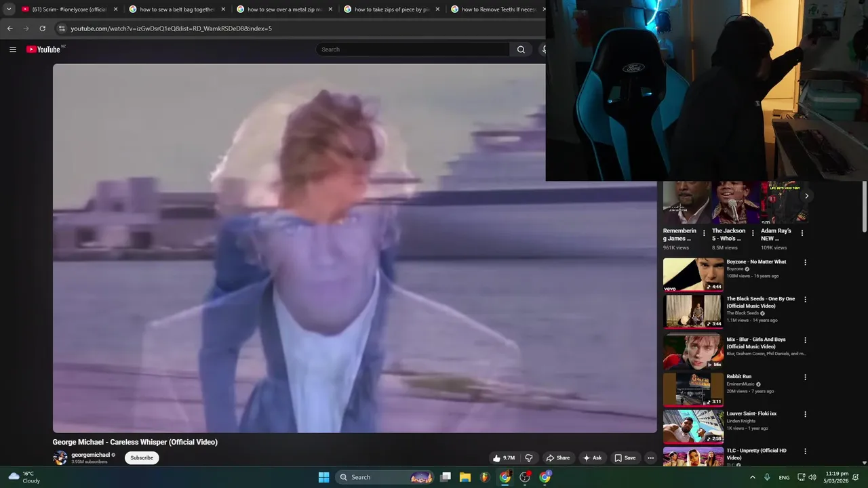This screenshot has height=488, width=868.
Task: Click the YouTube search magnifier button
Action: 521,49
